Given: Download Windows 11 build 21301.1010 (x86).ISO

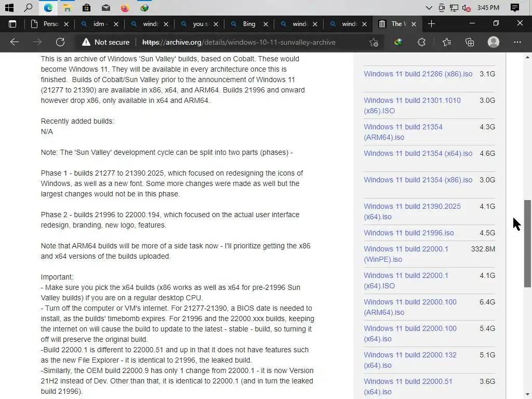Looking at the screenshot, I should [412, 105].
